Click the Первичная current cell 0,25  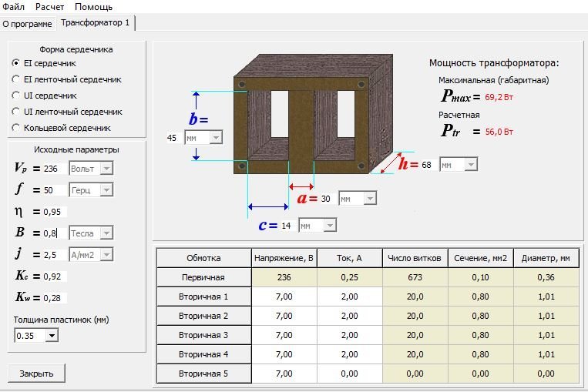(350, 277)
